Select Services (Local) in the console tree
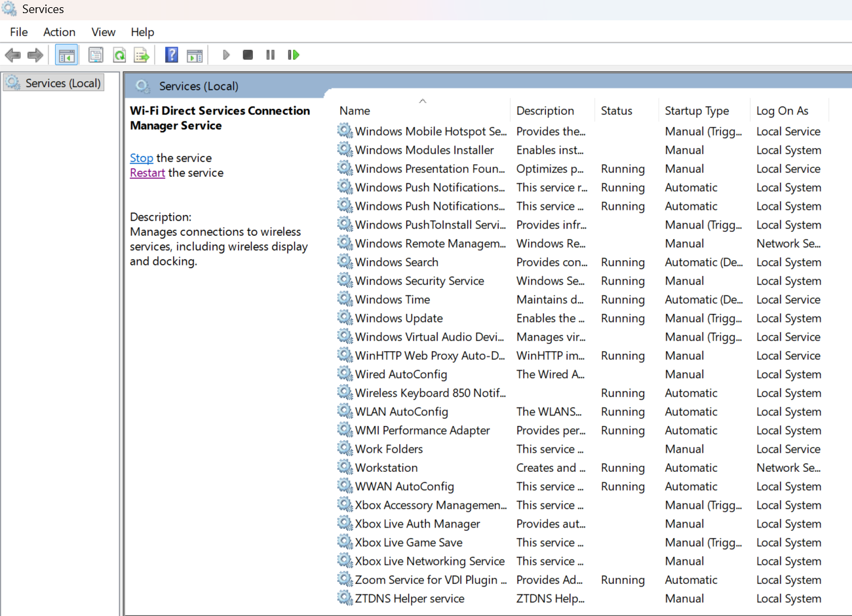Viewport: 852px width, 616px height. pyautogui.click(x=54, y=83)
